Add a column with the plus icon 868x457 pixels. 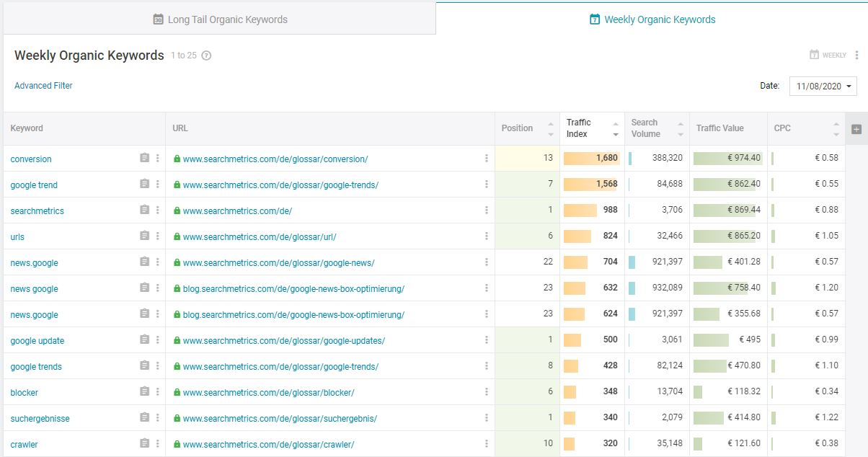[856, 129]
